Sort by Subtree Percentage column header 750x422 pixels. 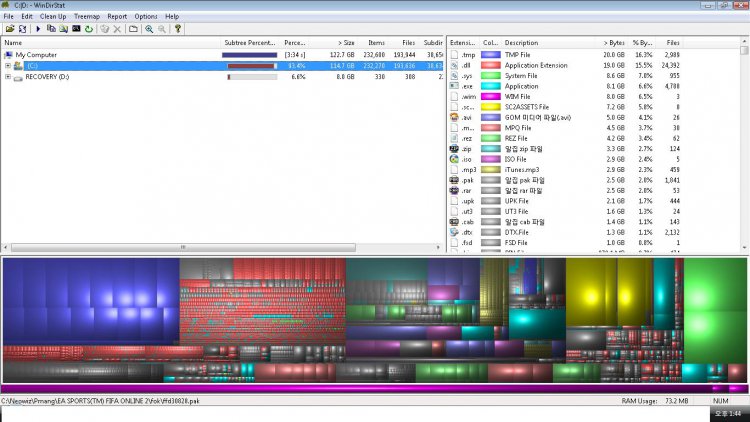click(x=250, y=43)
